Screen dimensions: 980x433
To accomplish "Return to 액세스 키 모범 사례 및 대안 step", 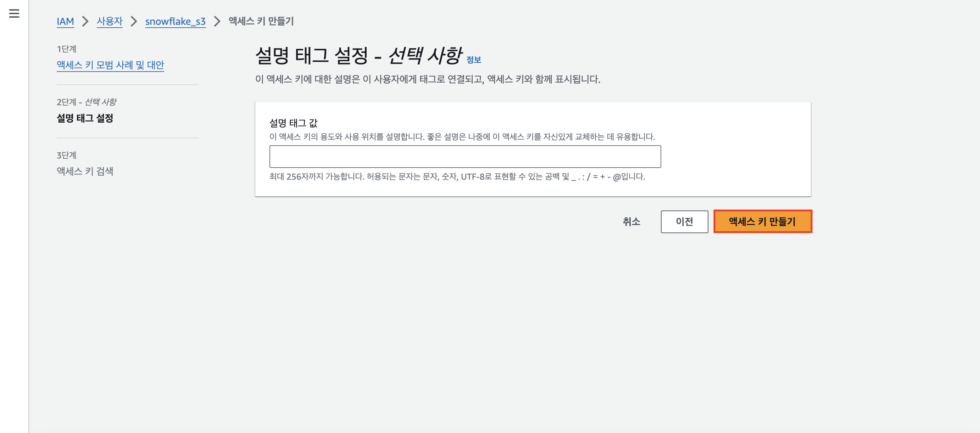I will point(110,65).
